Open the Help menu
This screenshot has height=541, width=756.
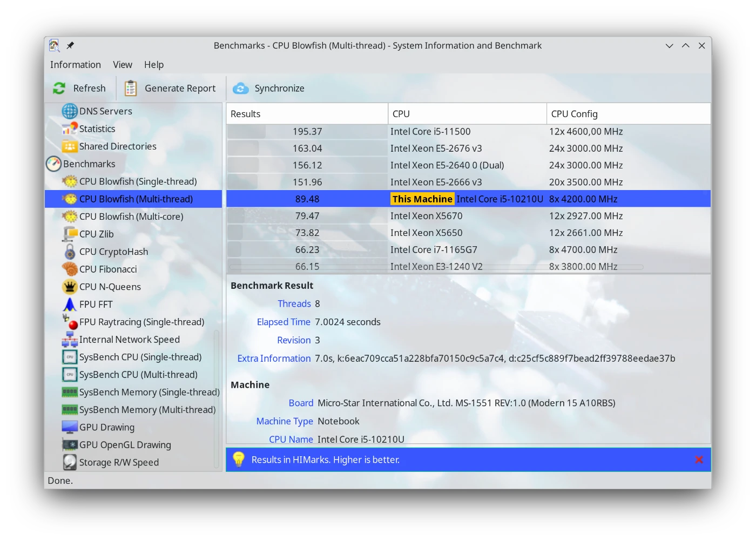coord(154,65)
